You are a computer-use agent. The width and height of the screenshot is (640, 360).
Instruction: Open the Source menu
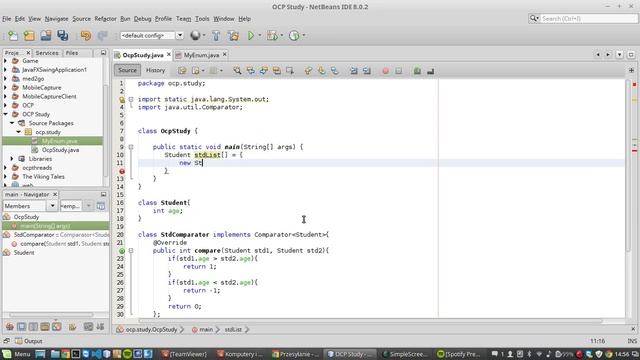[x=82, y=19]
